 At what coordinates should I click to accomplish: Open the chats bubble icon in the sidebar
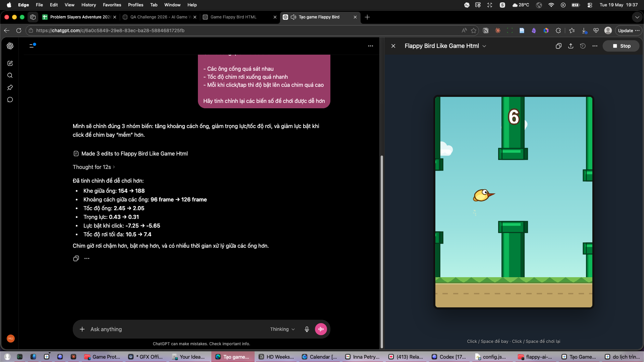(x=10, y=100)
